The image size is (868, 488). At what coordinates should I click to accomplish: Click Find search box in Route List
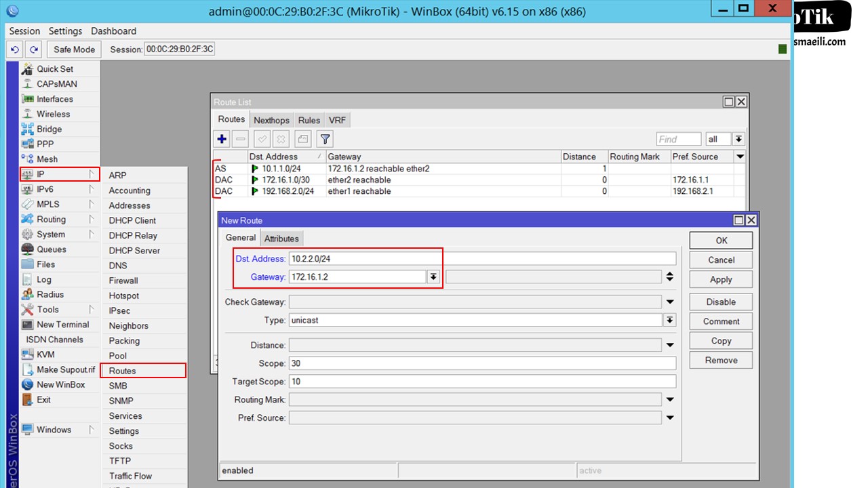tap(679, 139)
